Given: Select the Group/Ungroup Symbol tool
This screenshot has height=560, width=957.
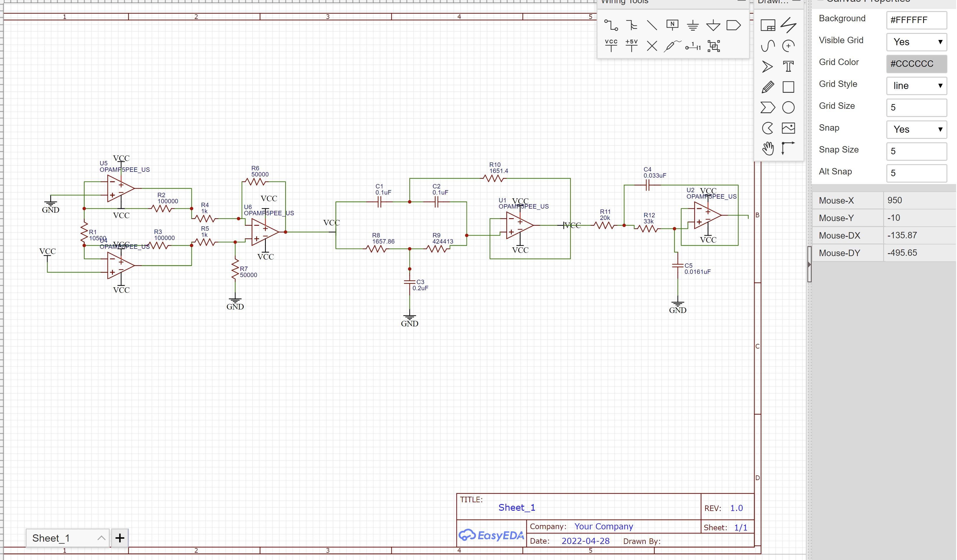Looking at the screenshot, I should tap(714, 46).
